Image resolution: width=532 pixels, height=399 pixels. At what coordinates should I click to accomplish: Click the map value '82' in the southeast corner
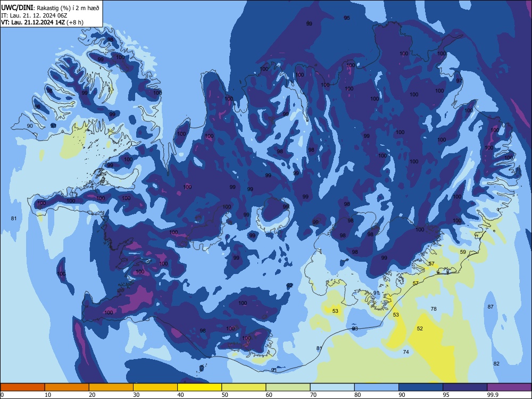pos(496,363)
